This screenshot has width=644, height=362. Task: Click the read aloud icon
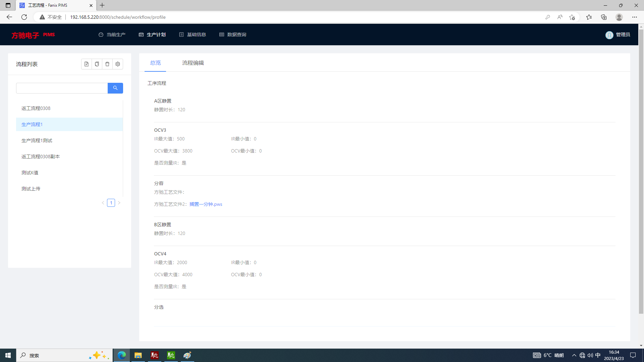click(x=560, y=17)
